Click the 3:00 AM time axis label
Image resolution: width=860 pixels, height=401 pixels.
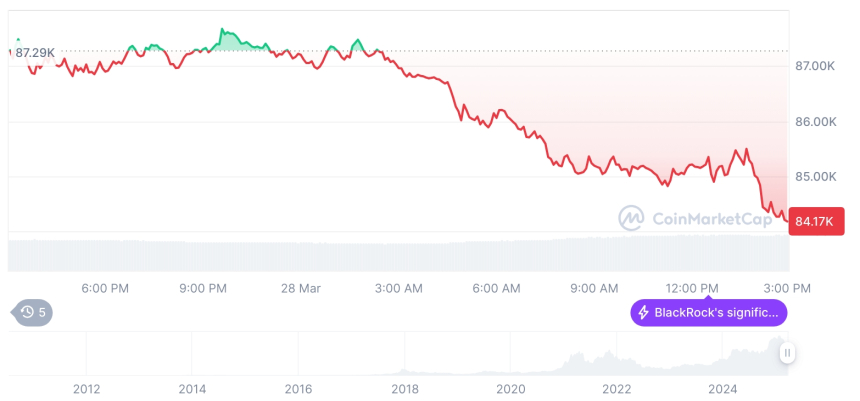click(399, 288)
